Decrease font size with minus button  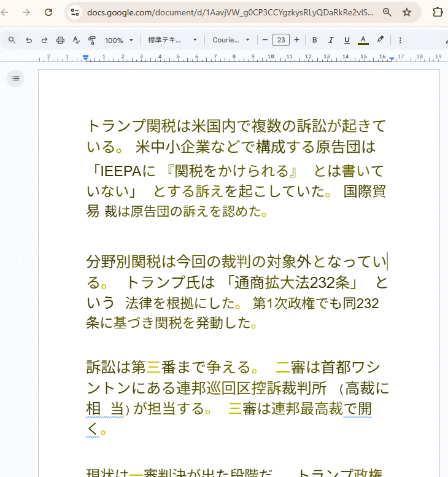point(265,40)
